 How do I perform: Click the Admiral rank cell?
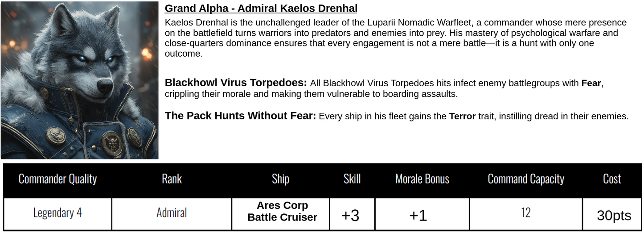(172, 213)
